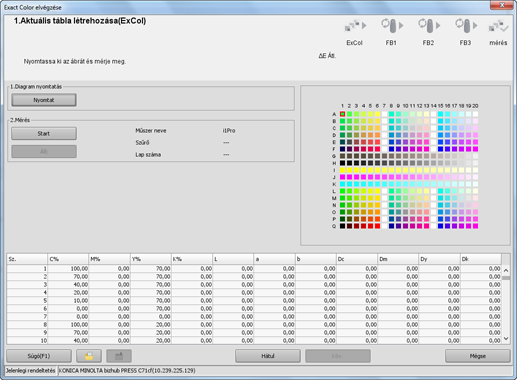Select the FB2 feedback step icon

pos(429,26)
